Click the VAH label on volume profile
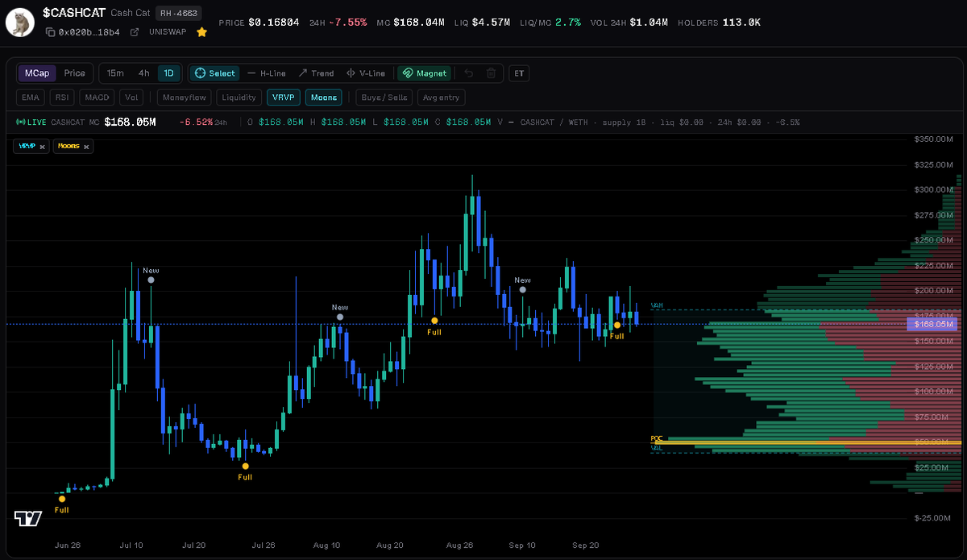 656,306
